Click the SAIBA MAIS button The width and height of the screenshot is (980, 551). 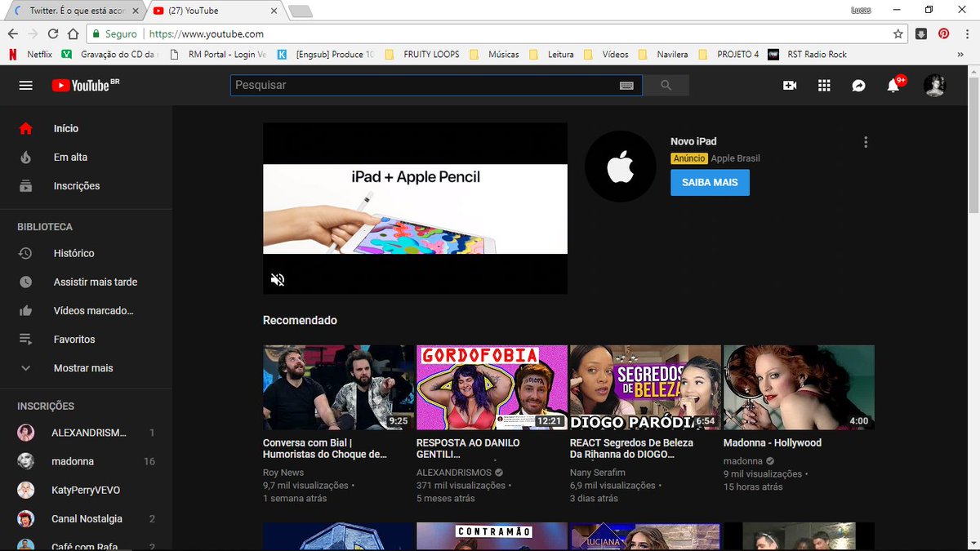710,183
